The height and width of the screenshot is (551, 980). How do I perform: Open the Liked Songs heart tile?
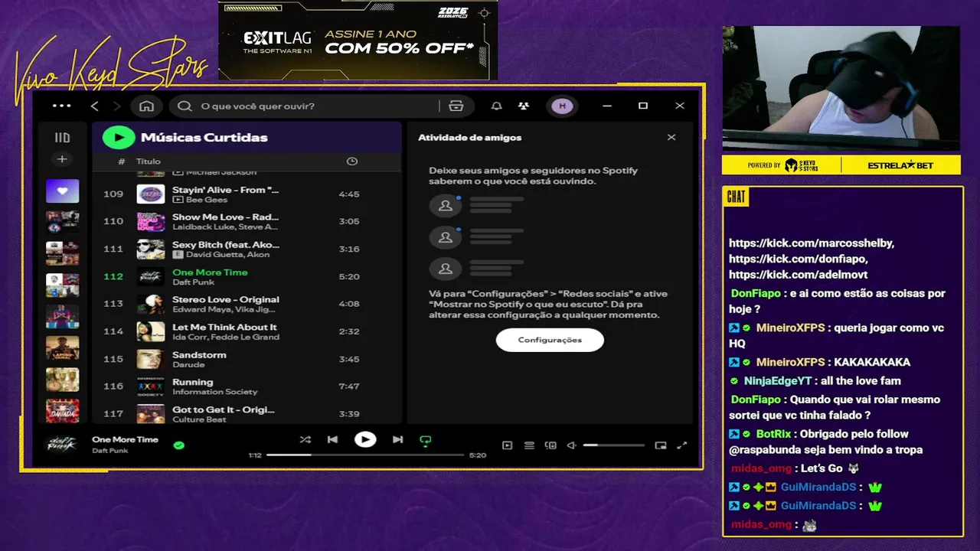tap(62, 191)
